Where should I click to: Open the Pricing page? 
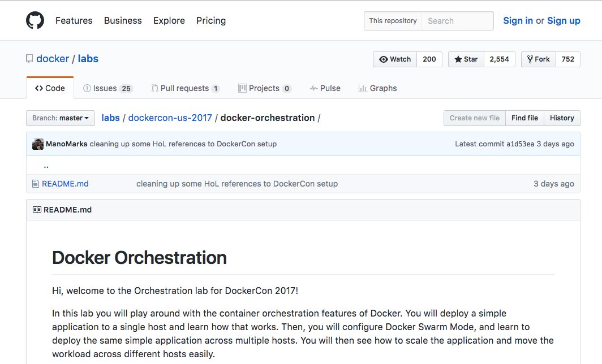click(211, 20)
